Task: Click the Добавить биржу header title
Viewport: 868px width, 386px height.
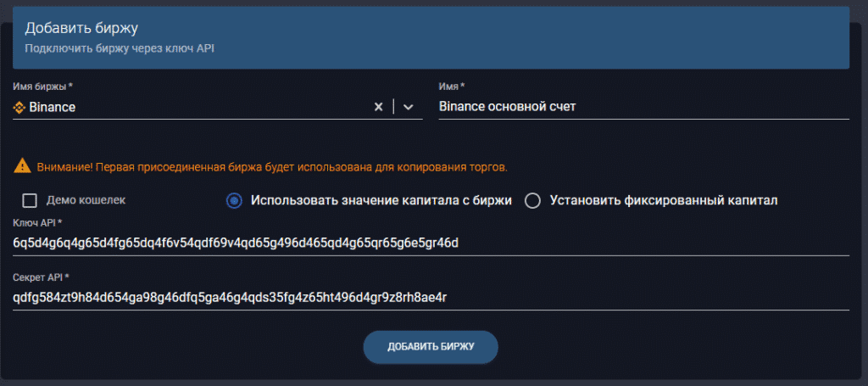Action: click(81, 28)
